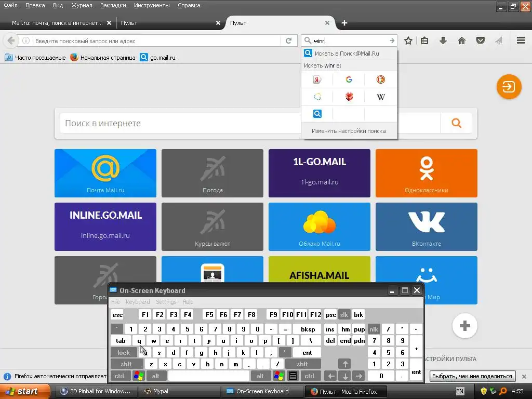Viewport: 532px width, 399px height.
Task: Toggle the left ctrl key
Action: coord(119,376)
